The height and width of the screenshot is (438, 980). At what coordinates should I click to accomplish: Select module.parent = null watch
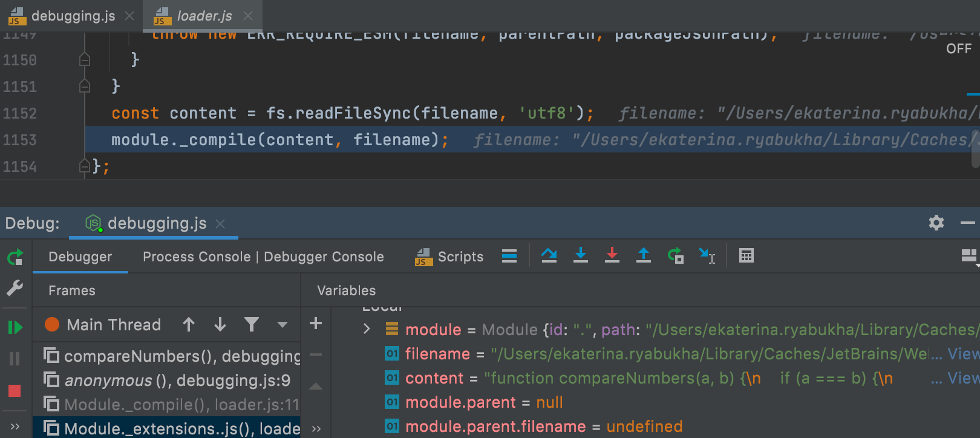[656, 402]
